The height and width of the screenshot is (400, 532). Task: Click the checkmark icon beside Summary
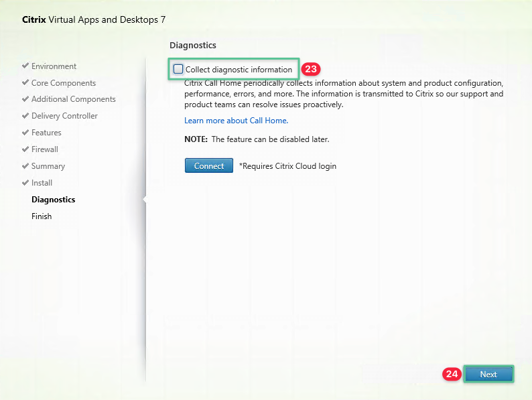(25, 165)
